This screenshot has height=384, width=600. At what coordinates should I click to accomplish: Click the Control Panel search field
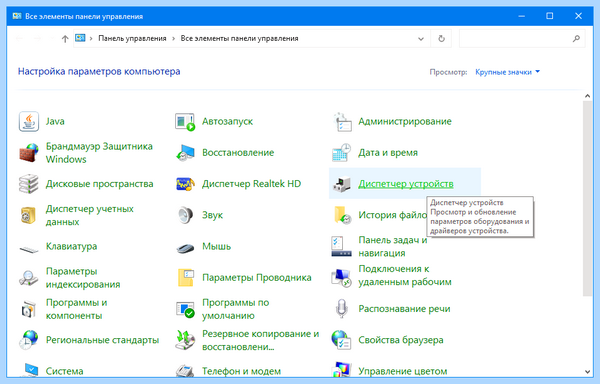coord(522,39)
